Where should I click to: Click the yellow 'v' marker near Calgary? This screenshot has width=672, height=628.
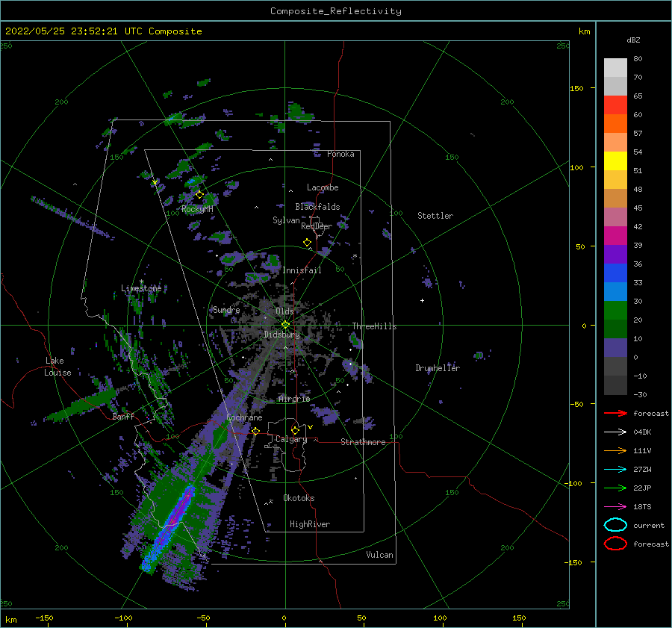click(311, 427)
